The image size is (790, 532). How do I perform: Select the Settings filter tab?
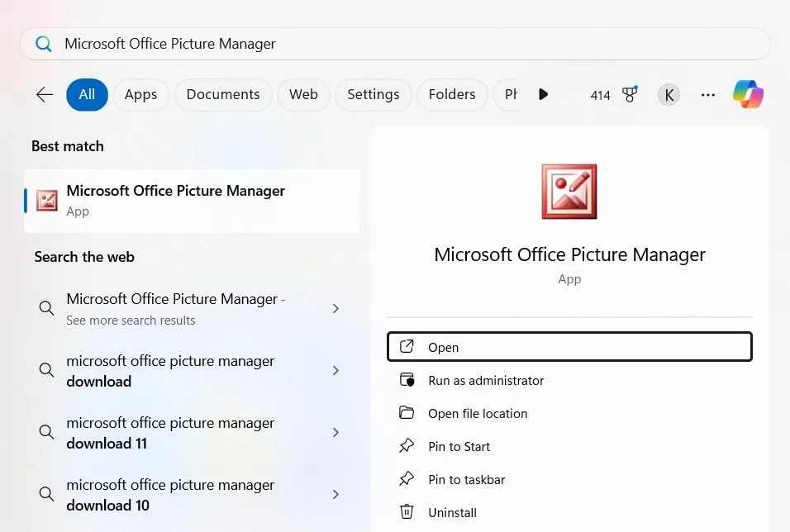(x=373, y=94)
